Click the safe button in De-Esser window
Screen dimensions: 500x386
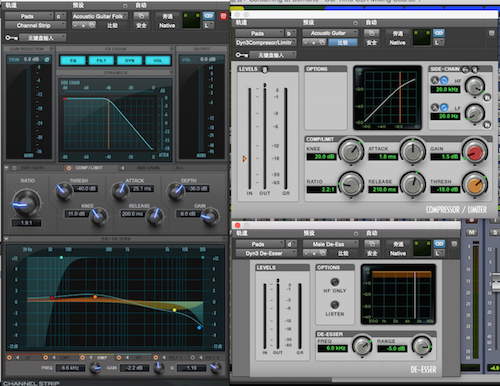pyautogui.click(x=372, y=253)
